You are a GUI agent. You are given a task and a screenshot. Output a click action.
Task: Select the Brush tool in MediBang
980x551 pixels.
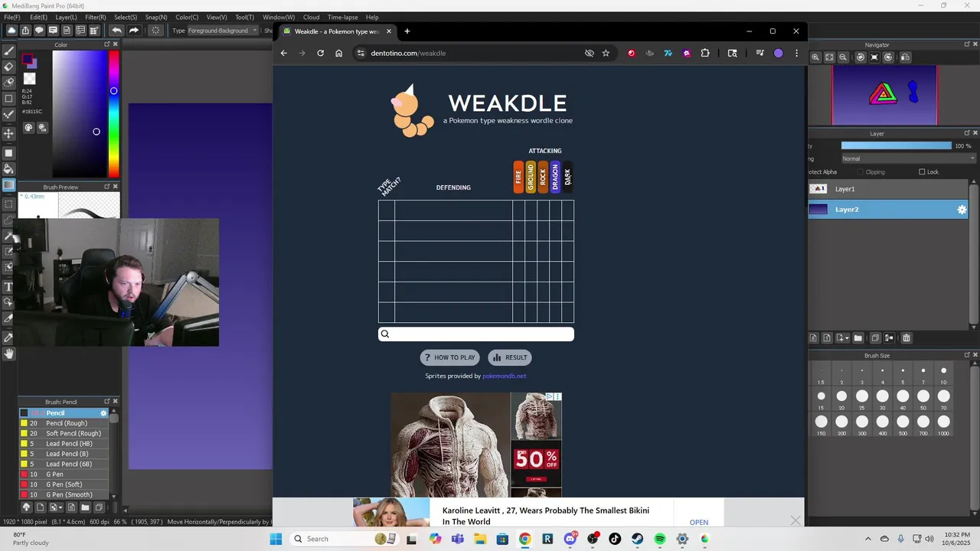pos(9,51)
